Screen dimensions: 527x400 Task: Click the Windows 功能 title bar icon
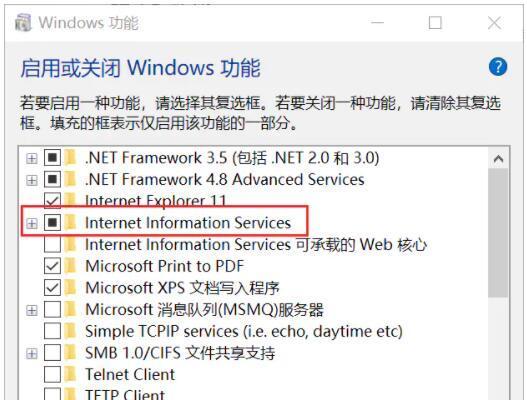(x=23, y=23)
